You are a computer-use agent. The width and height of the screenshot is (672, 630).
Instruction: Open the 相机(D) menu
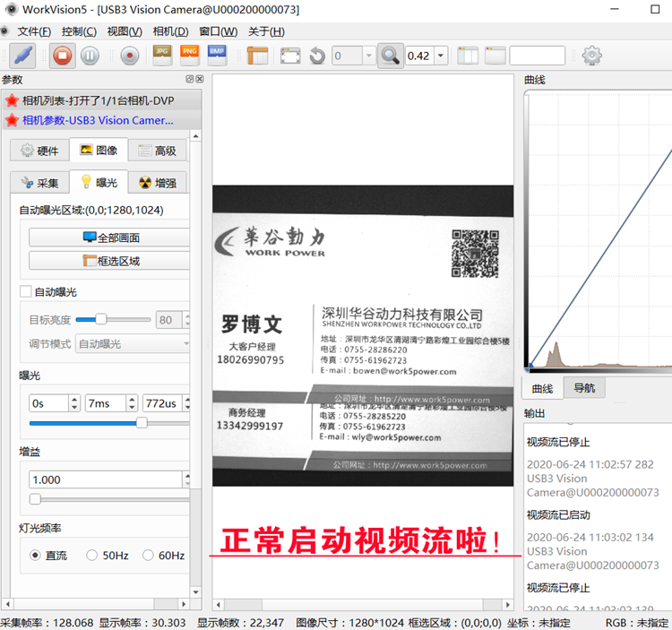[170, 31]
